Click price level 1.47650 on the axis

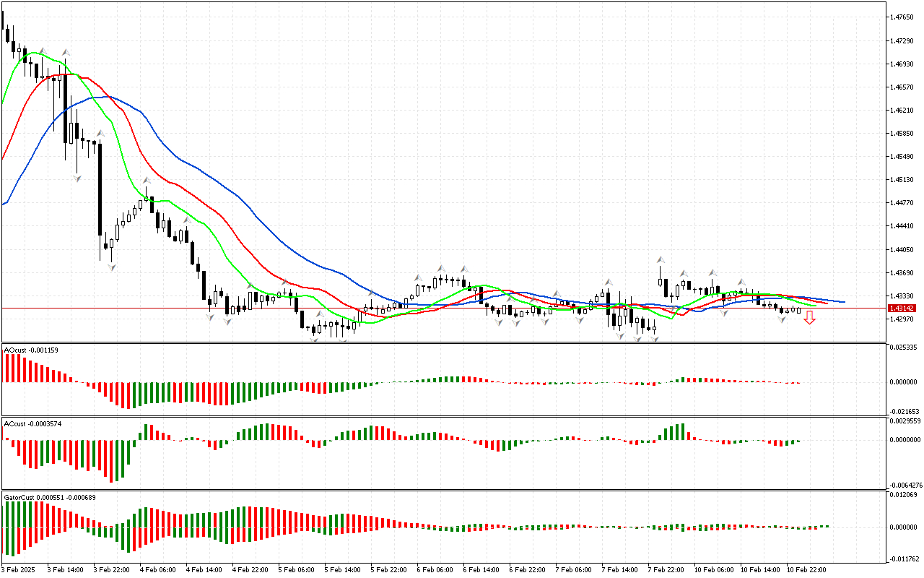coord(902,17)
